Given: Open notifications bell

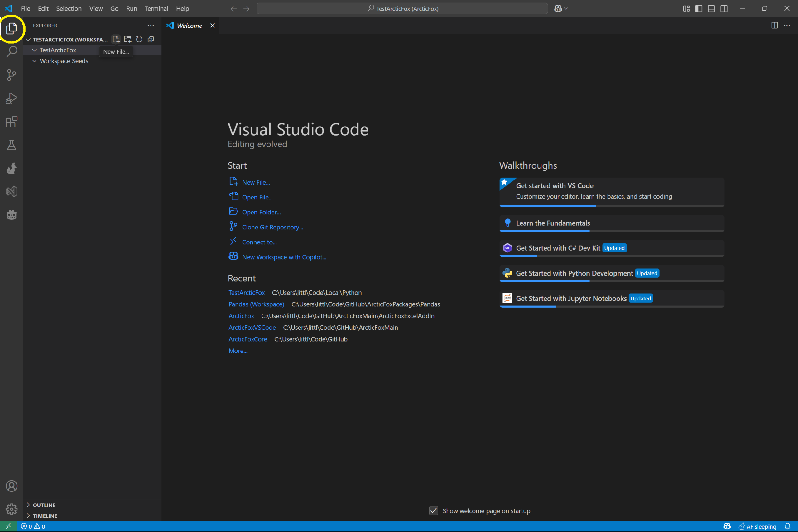Looking at the screenshot, I should 788,526.
